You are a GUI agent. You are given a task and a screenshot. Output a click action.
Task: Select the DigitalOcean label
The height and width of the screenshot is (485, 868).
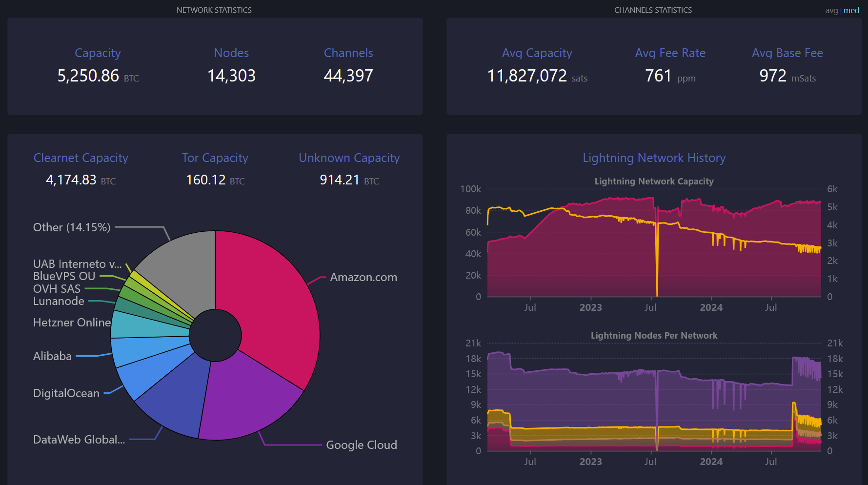click(x=66, y=393)
